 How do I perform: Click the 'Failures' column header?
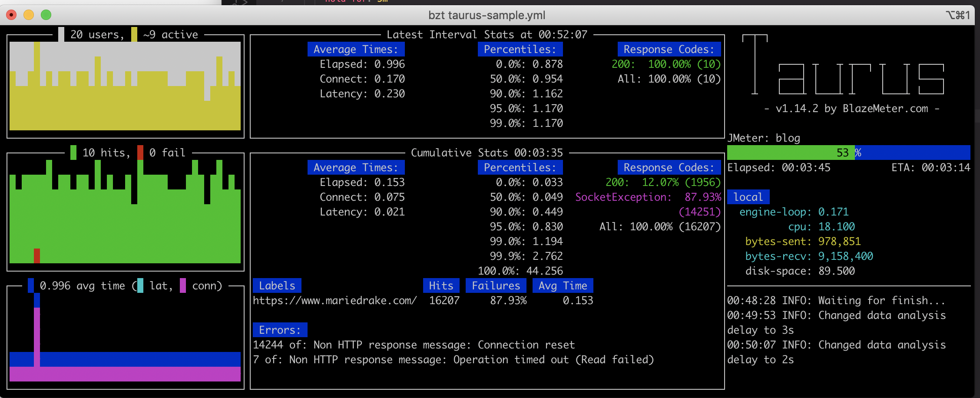(496, 285)
